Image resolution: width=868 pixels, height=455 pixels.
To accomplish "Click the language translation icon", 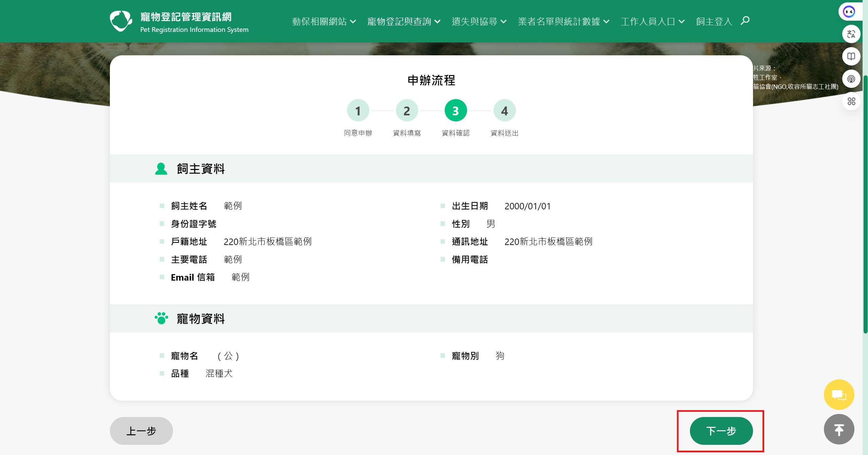I will pos(851,33).
